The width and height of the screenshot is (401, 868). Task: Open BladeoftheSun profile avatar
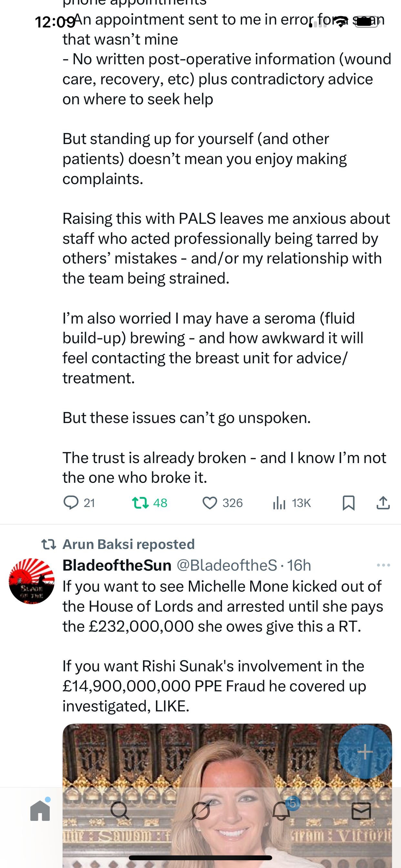pyautogui.click(x=32, y=581)
